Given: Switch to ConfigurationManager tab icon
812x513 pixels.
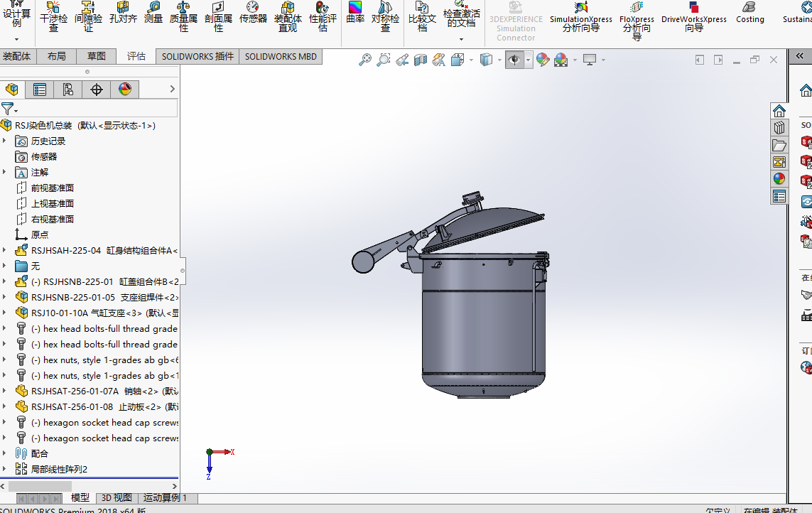Looking at the screenshot, I should tap(67, 90).
